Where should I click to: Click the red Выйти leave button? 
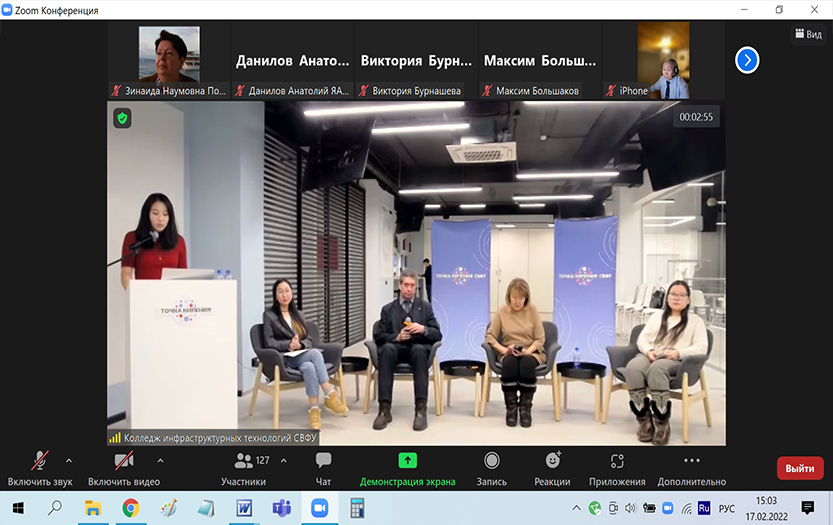pos(800,468)
